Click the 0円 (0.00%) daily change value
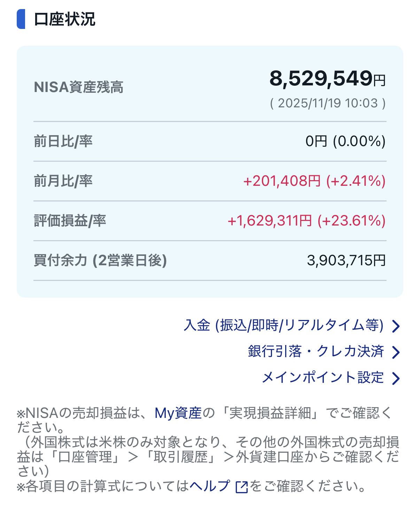 [345, 142]
